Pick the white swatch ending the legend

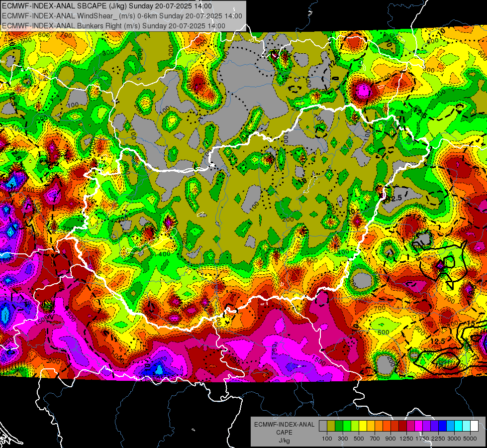475,426
